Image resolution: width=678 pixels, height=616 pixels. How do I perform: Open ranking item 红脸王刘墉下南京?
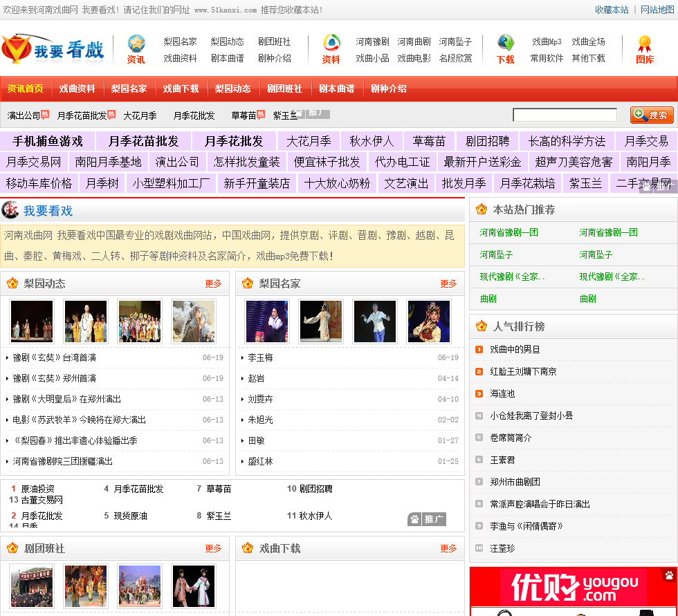(x=523, y=371)
